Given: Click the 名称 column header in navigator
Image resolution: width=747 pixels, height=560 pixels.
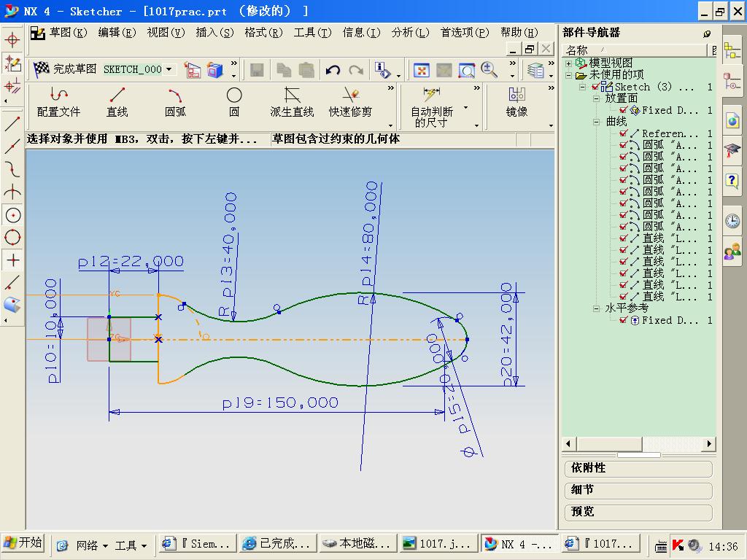Looking at the screenshot, I should point(635,50).
